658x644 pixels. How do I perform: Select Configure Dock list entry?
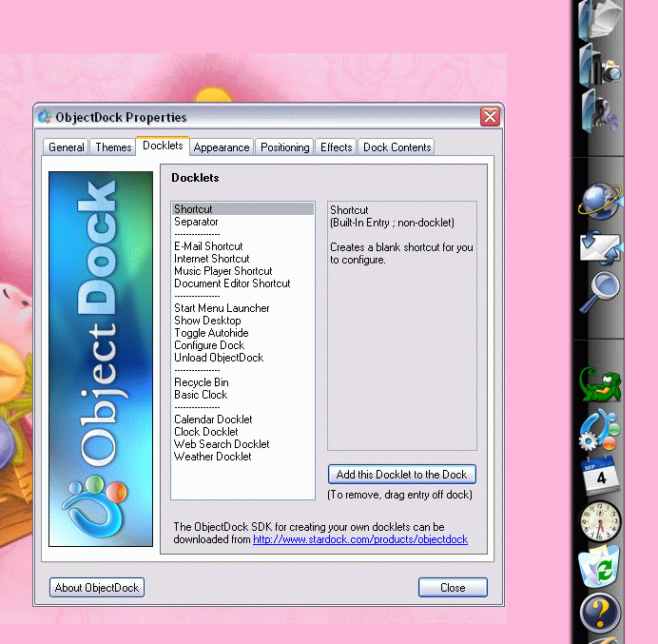point(242,345)
